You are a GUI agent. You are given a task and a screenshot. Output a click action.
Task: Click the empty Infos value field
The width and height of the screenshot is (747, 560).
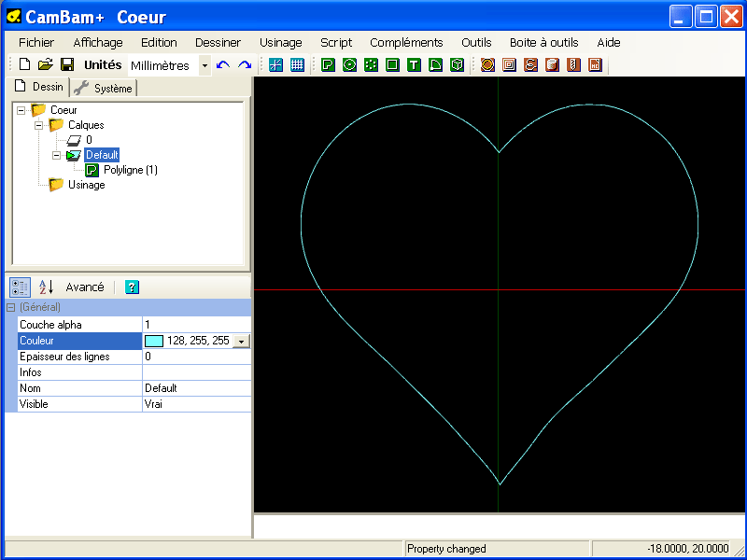(197, 372)
